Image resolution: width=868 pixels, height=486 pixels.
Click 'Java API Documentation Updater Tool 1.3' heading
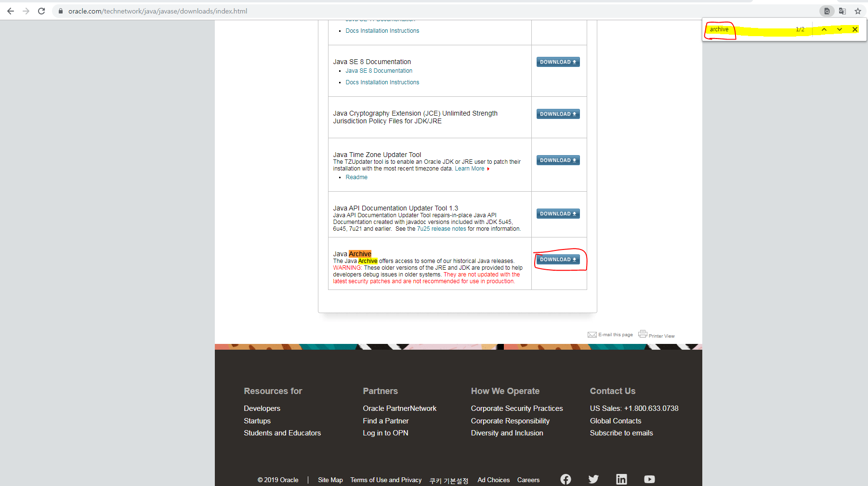395,208
